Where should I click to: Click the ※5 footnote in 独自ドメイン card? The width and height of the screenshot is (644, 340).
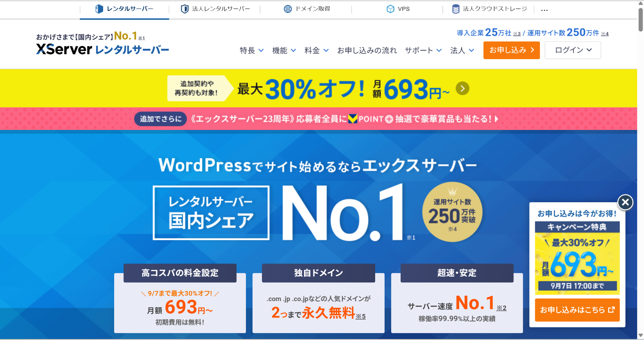coord(361,316)
